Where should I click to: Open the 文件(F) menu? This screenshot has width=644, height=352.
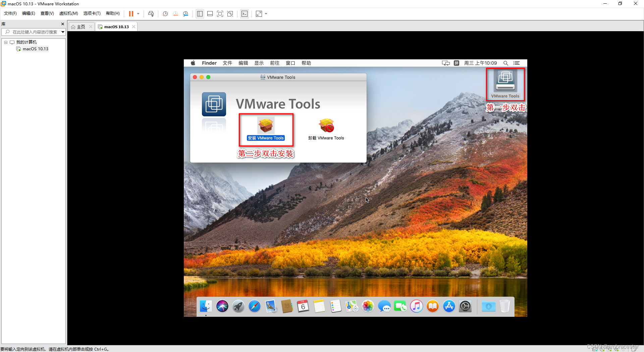(10, 13)
